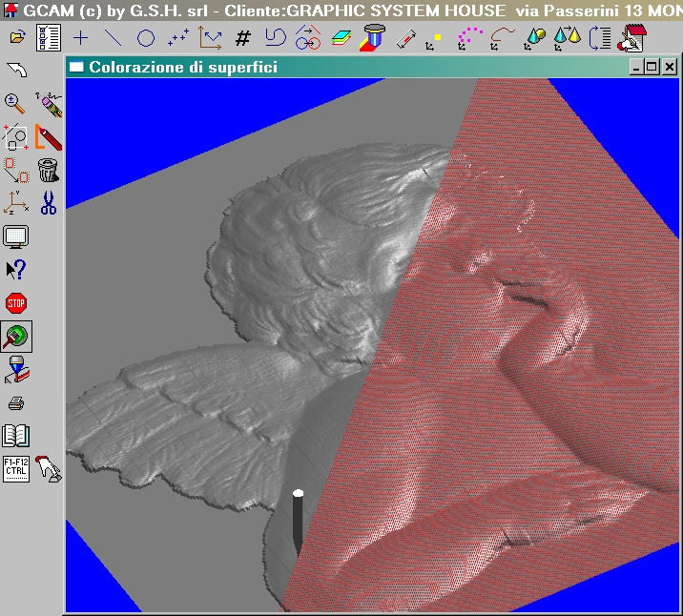
Task: Click the red STOP button
Action: coord(16,303)
